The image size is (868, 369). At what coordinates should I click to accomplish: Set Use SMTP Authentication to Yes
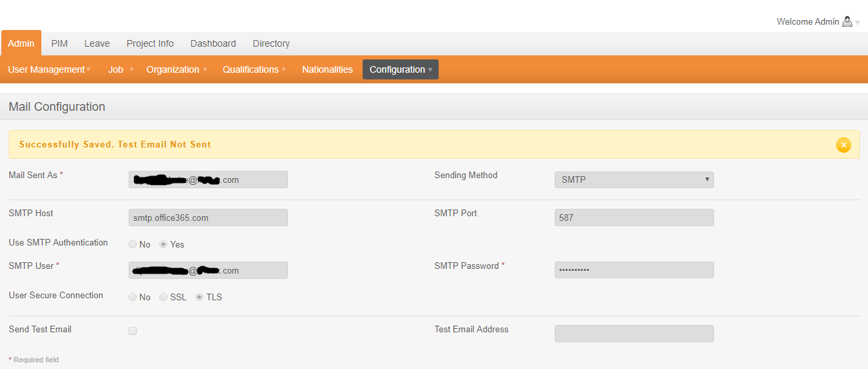tap(163, 244)
